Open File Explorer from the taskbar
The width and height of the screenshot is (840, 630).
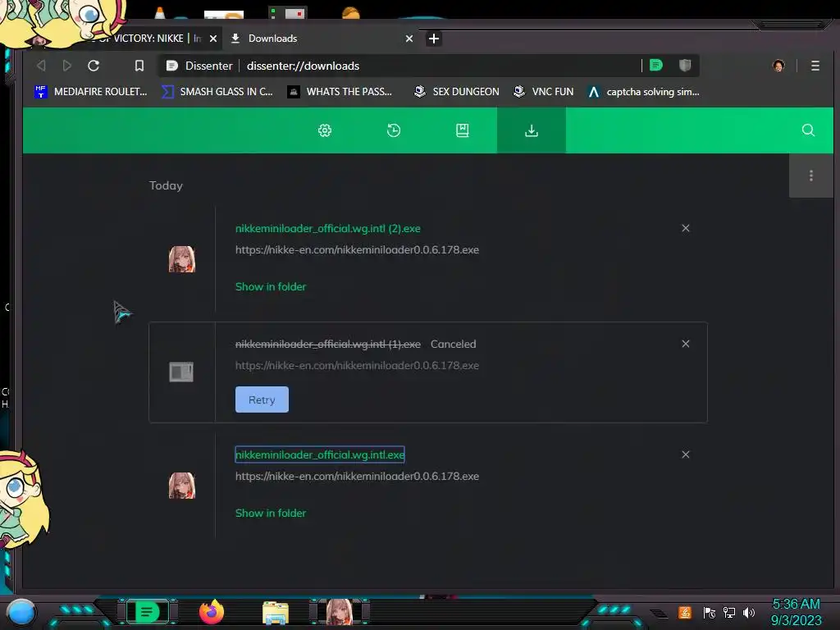(276, 612)
